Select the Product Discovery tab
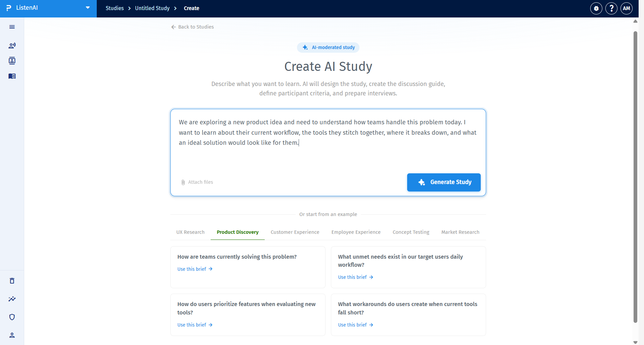This screenshot has height=345, width=644. coord(238,232)
